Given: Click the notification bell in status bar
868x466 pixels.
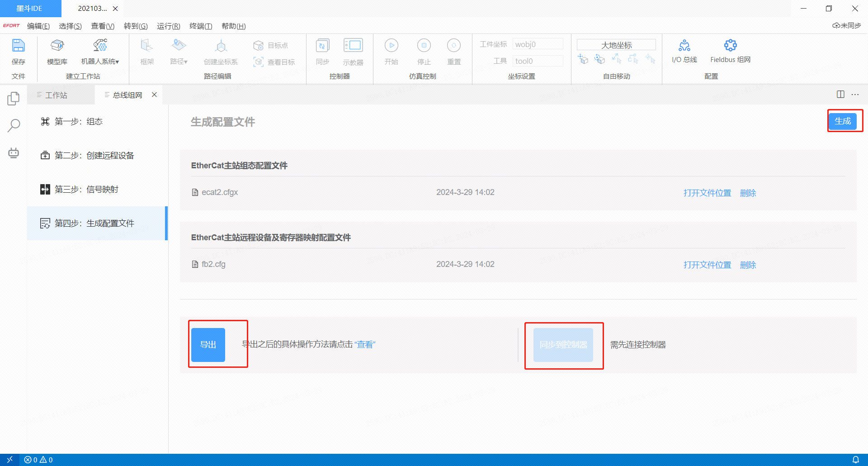Looking at the screenshot, I should pyautogui.click(x=855, y=460).
